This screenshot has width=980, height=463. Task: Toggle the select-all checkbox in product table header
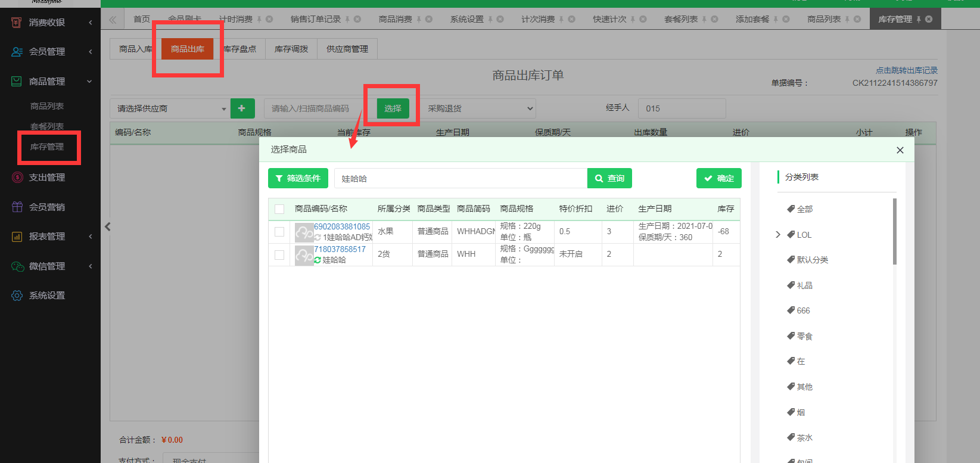tap(279, 209)
